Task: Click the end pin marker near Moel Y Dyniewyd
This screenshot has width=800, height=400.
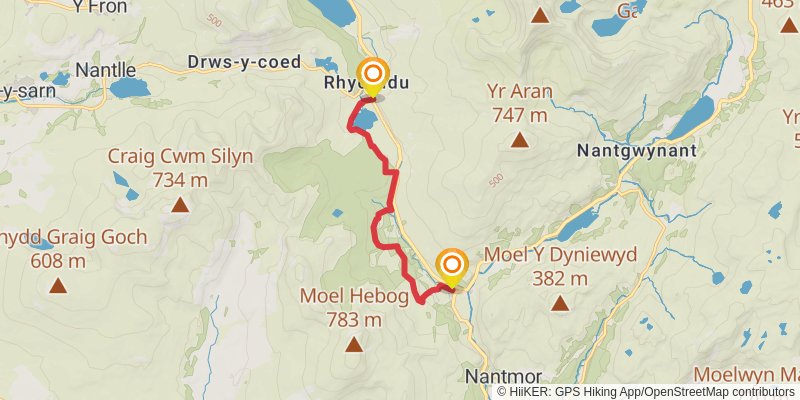Action: point(452,268)
